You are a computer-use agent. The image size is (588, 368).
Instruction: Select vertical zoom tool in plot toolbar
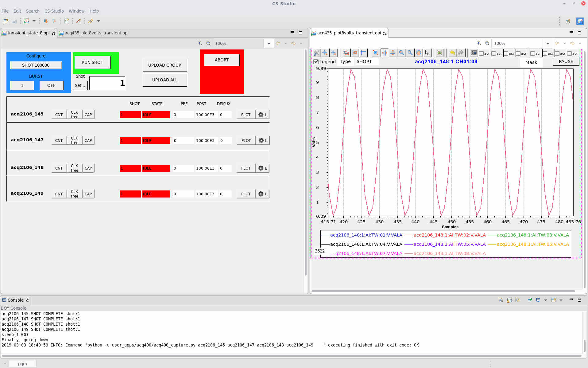[x=393, y=53]
